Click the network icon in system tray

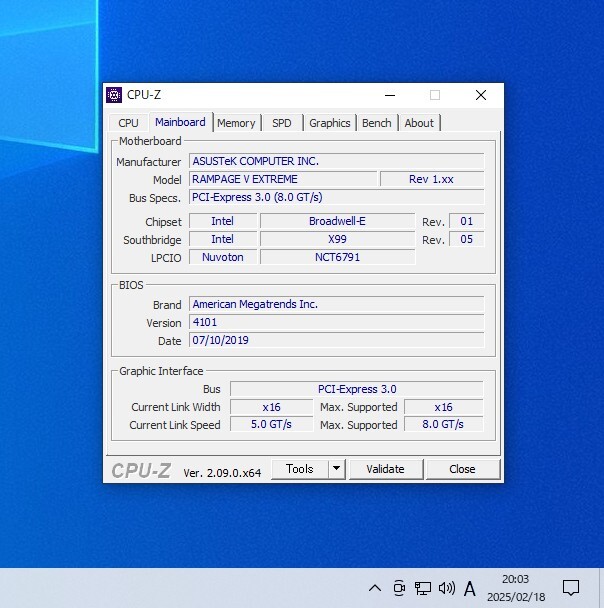coord(423,588)
